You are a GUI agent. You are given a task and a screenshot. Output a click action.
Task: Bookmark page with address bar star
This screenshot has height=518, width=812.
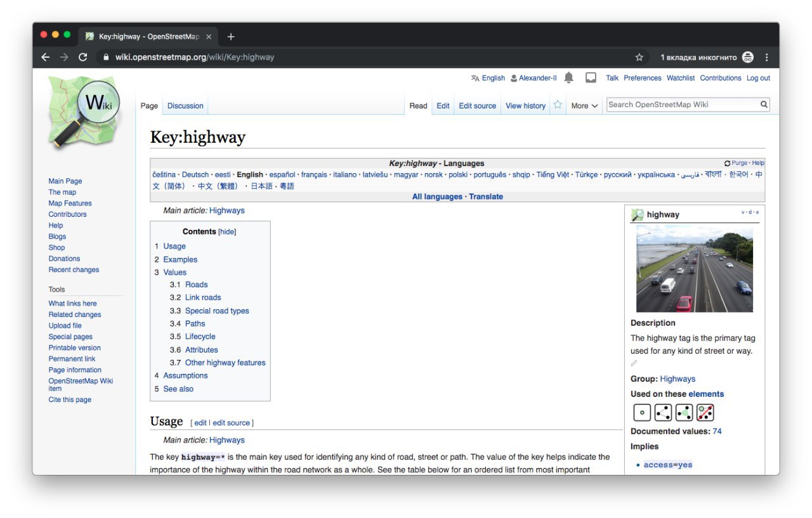639,57
